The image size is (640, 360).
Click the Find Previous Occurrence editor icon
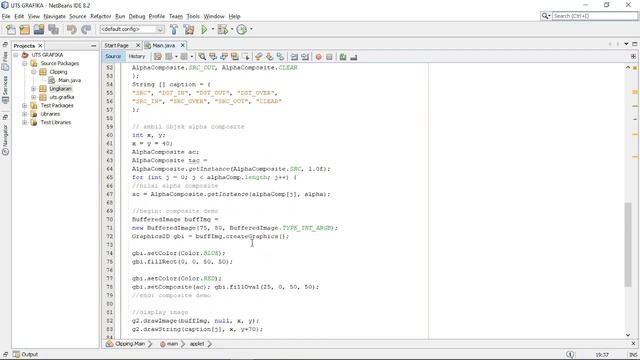pyautogui.click(x=213, y=57)
